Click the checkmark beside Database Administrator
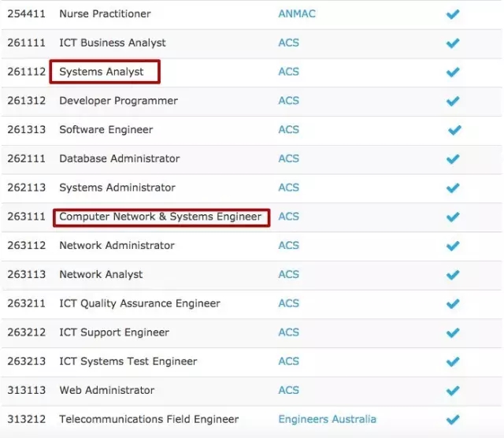 [453, 159]
